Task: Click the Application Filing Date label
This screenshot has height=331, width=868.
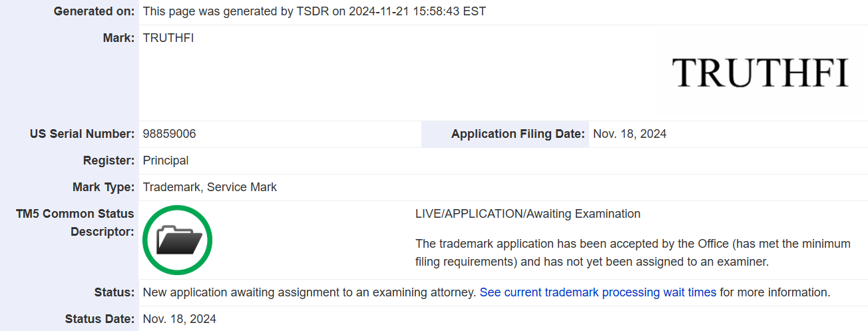Action: (x=518, y=134)
